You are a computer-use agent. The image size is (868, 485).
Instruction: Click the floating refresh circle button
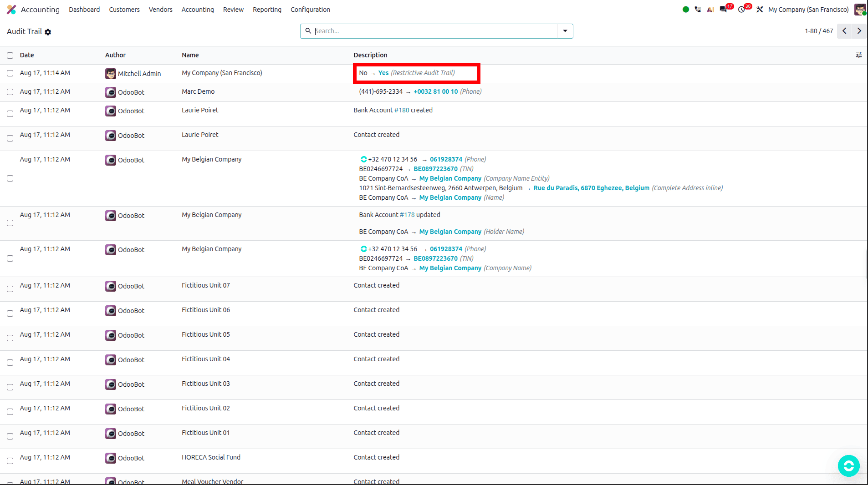click(848, 465)
